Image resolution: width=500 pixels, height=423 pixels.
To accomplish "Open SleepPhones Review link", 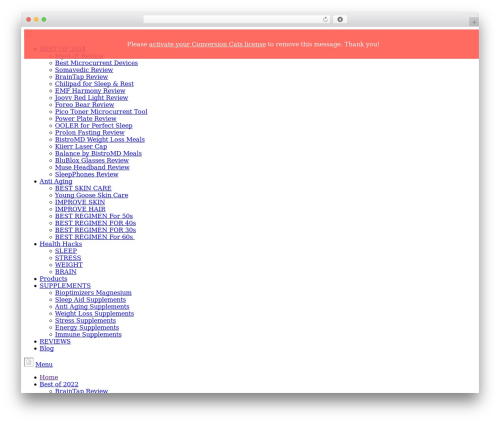I will (x=87, y=174).
